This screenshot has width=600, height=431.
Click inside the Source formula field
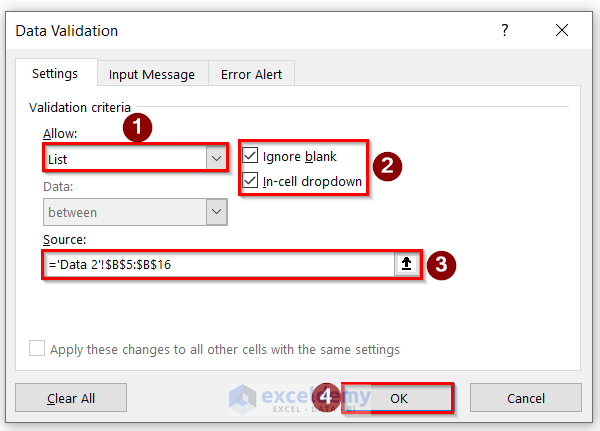click(x=218, y=265)
